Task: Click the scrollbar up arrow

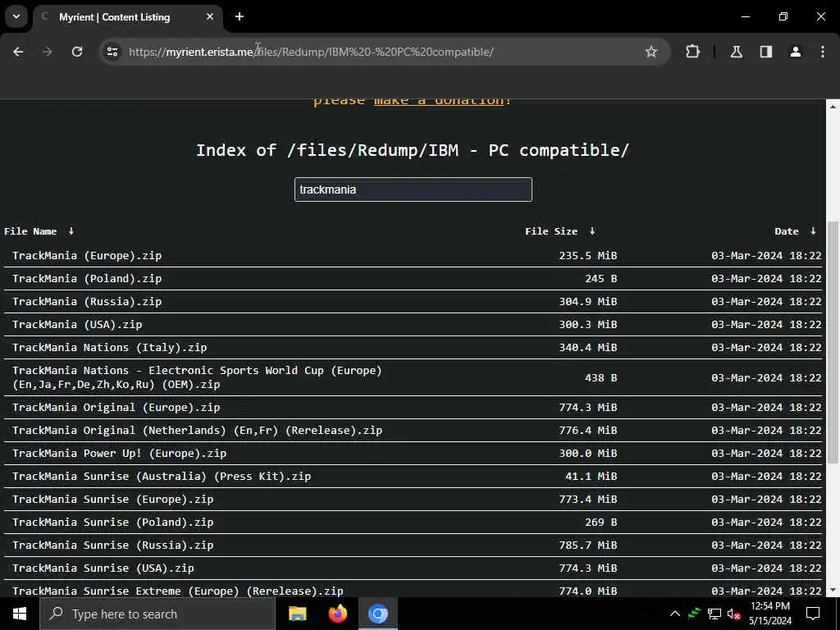Action: point(833,107)
